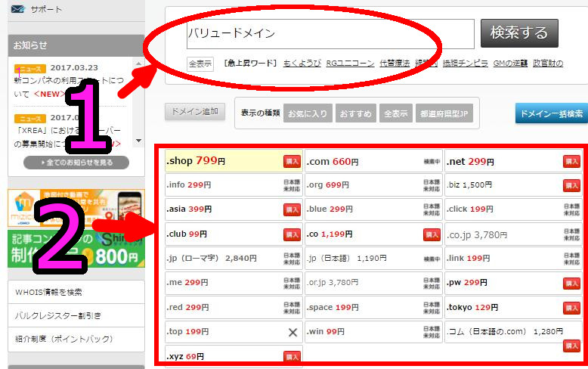Viewport: 588px width, 369px height.
Task: Select trending word GMの逆襲
Action: coord(510,64)
